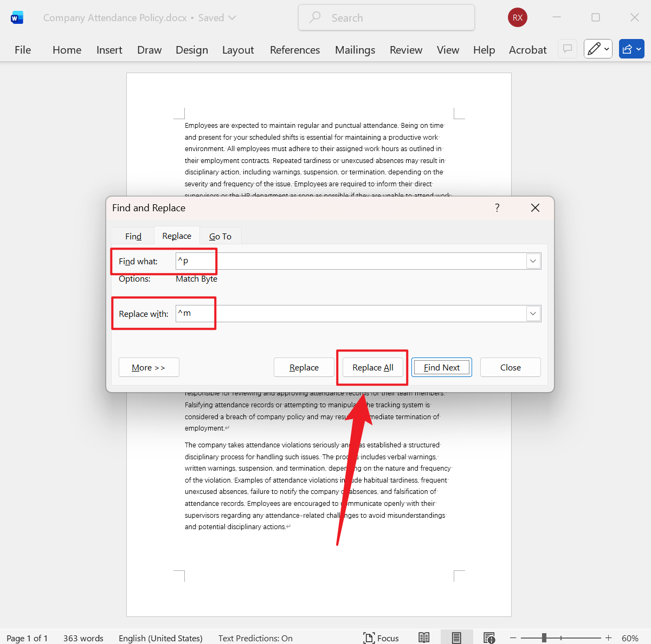This screenshot has height=644, width=651.
Task: Switch to Web Layout view
Action: coord(489,637)
